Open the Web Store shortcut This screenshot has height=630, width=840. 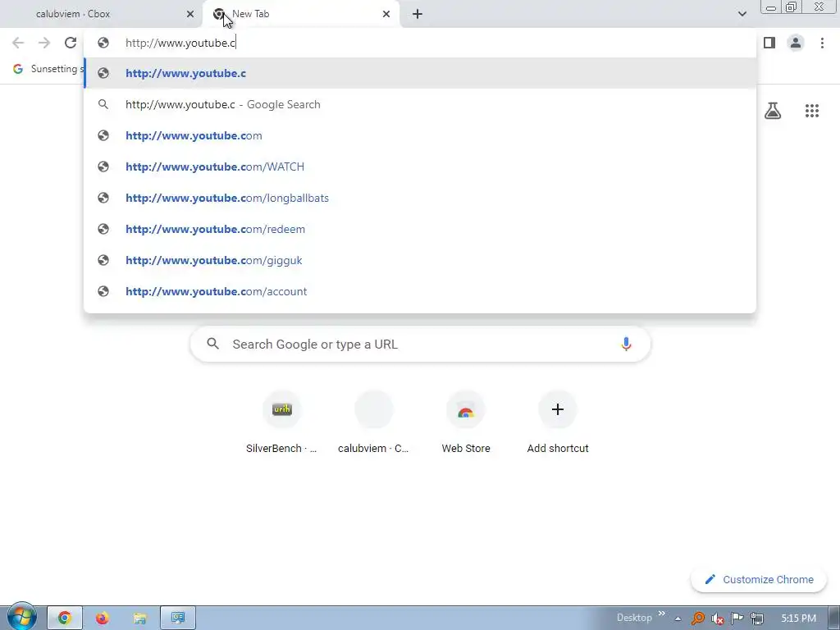coord(466,422)
